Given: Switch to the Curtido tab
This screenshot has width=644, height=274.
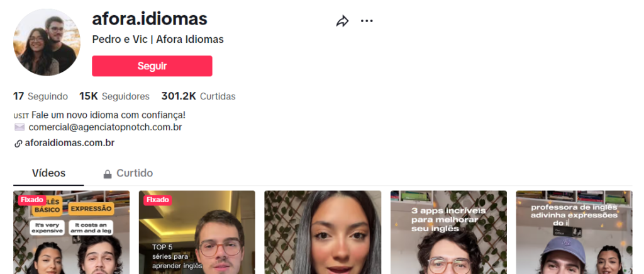Looking at the screenshot, I should pos(128,173).
